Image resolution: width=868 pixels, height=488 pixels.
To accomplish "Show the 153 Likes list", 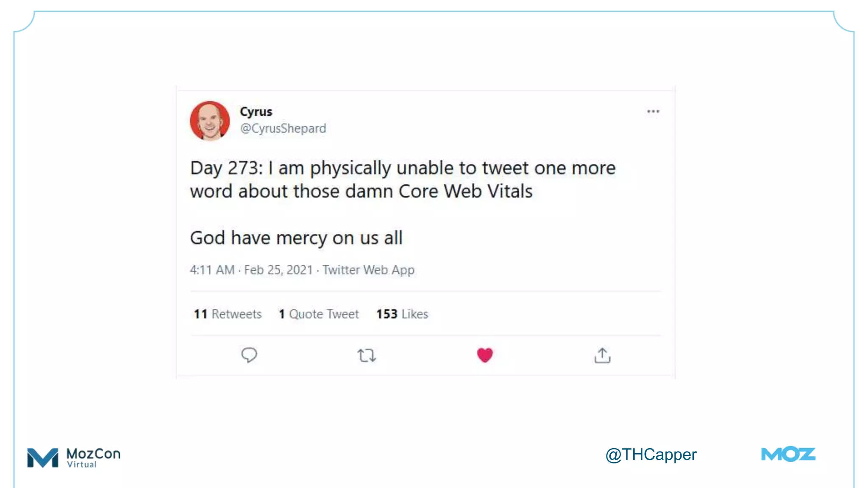I will point(402,314).
